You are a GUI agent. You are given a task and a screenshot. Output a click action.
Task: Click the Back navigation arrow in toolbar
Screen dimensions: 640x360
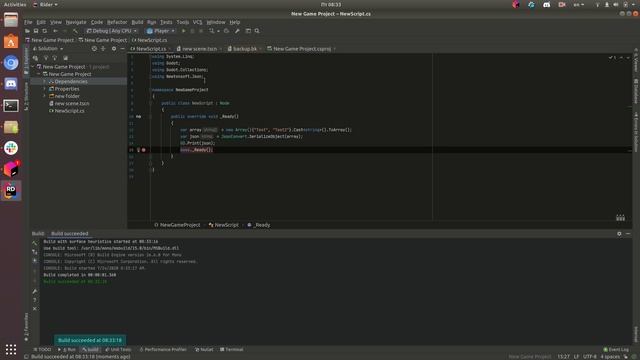coord(56,31)
